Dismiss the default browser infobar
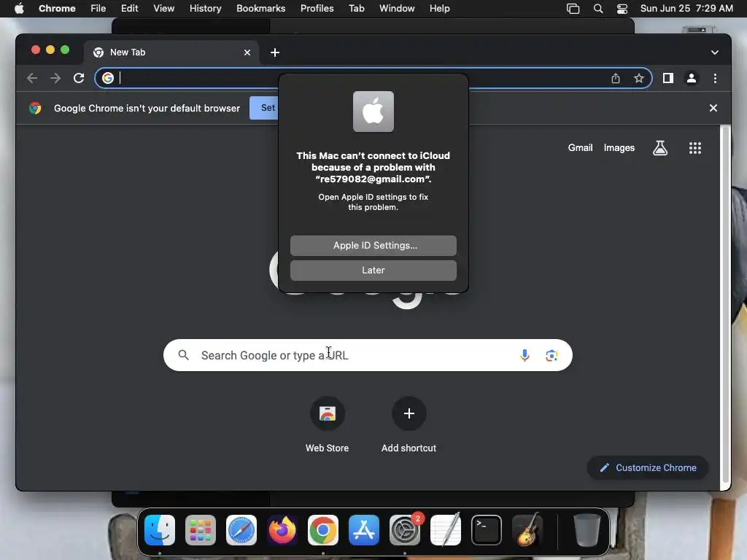This screenshot has height=560, width=747. pyautogui.click(x=713, y=108)
